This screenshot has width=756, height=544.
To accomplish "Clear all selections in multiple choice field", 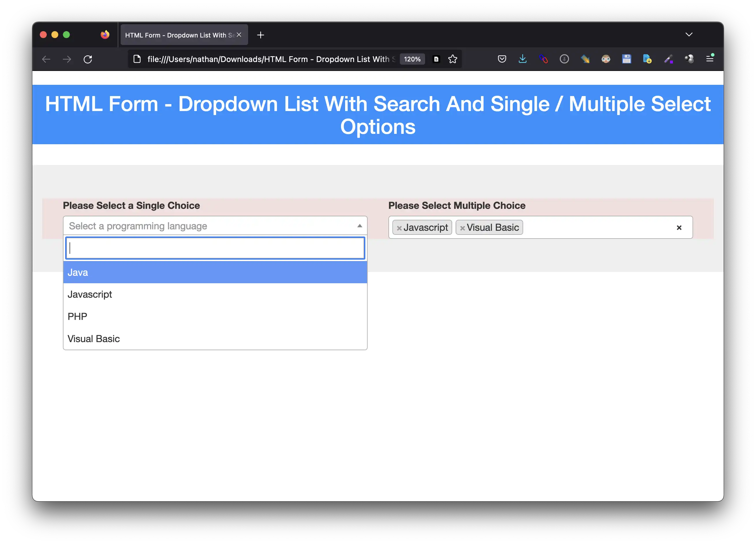I will 680,227.
